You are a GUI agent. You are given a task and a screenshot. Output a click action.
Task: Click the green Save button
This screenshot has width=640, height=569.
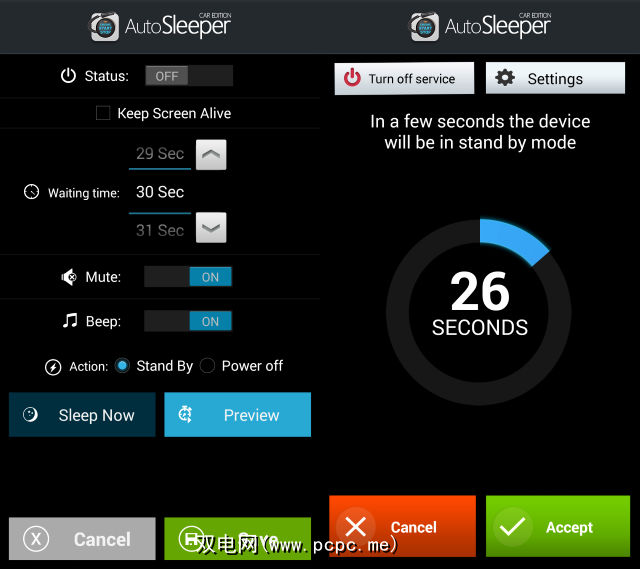click(238, 539)
